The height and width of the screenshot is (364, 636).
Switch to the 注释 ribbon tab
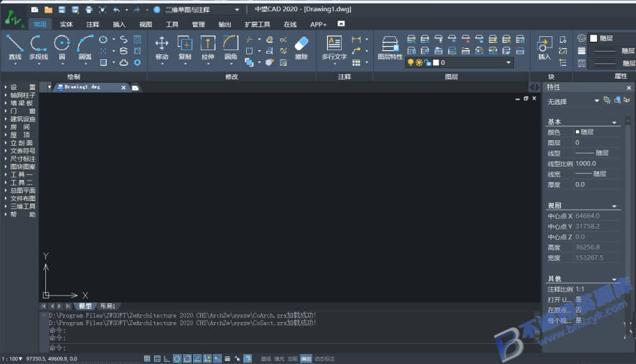pos(93,24)
